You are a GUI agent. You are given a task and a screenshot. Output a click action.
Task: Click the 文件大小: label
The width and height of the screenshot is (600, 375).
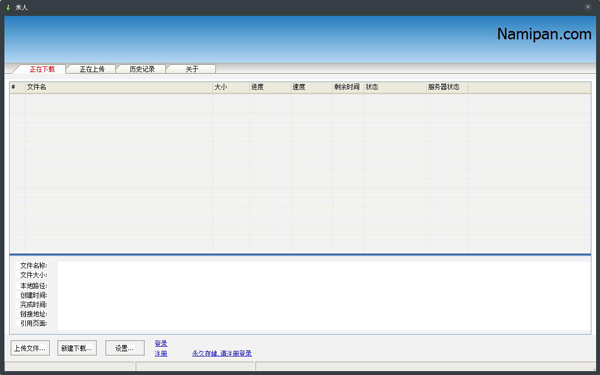(34, 275)
